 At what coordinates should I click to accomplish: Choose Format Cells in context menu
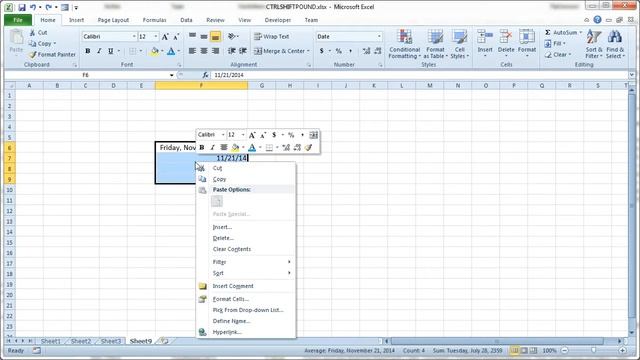click(246, 299)
